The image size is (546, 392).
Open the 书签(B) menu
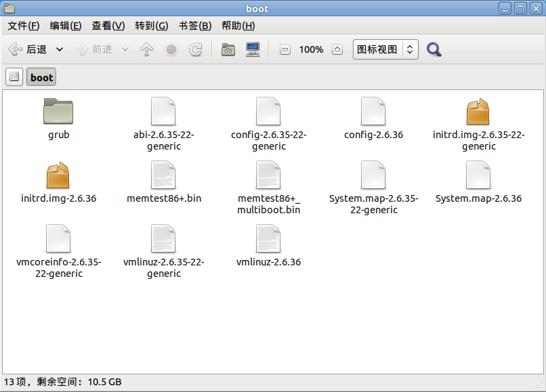click(x=195, y=26)
